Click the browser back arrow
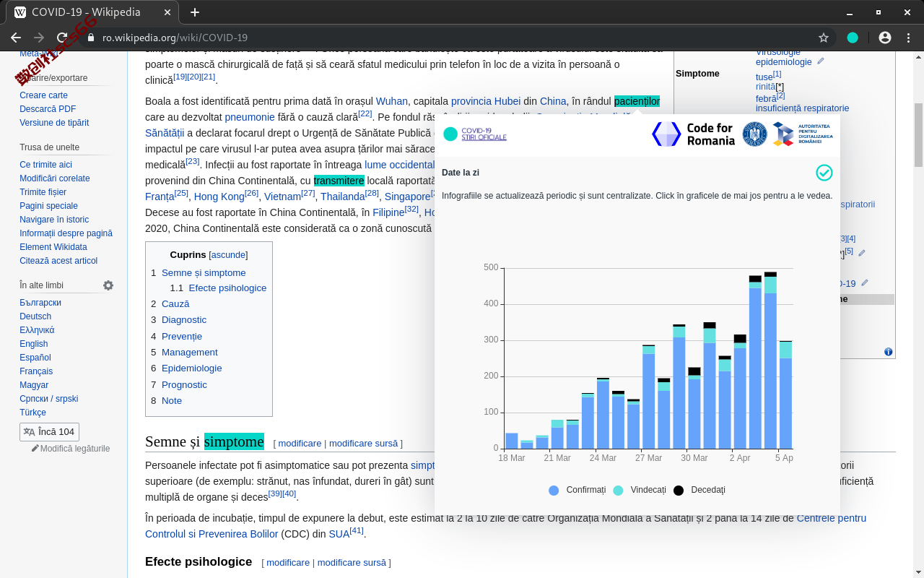924x578 pixels. (x=16, y=38)
